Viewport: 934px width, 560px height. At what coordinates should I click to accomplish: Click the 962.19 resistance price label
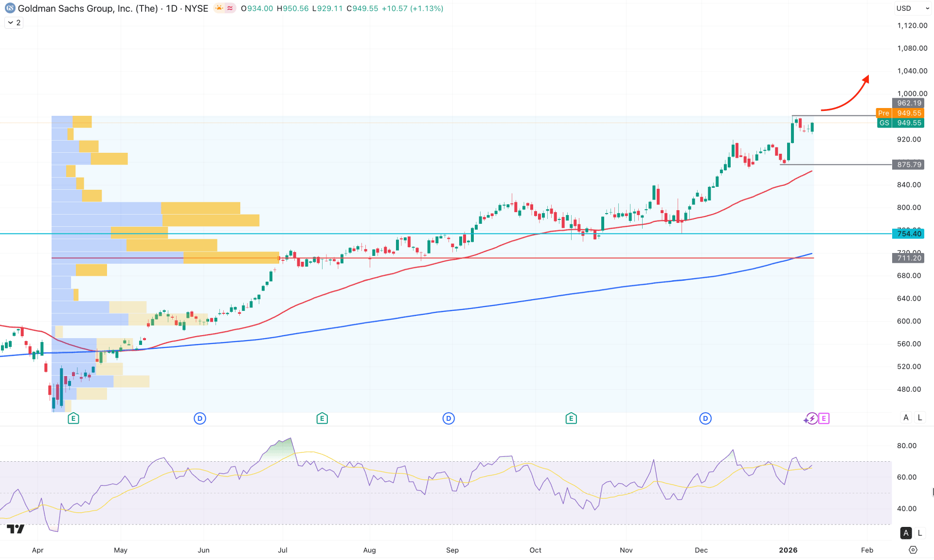[x=908, y=103]
